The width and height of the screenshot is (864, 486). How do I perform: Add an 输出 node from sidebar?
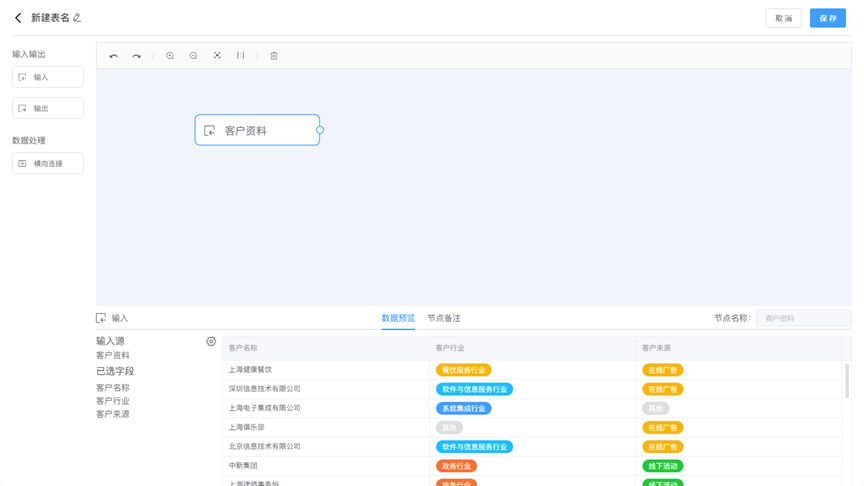[x=48, y=108]
